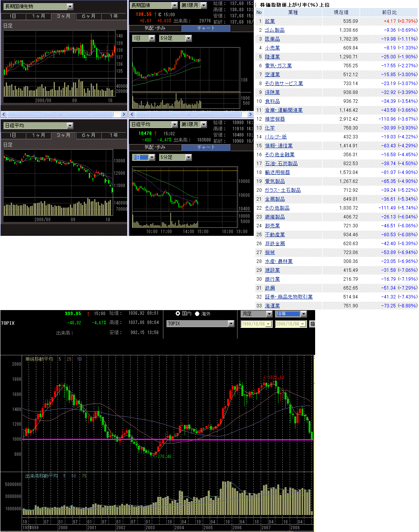Open the 10年 period dropdown
This screenshot has width=419, height=532.
tap(304, 314)
